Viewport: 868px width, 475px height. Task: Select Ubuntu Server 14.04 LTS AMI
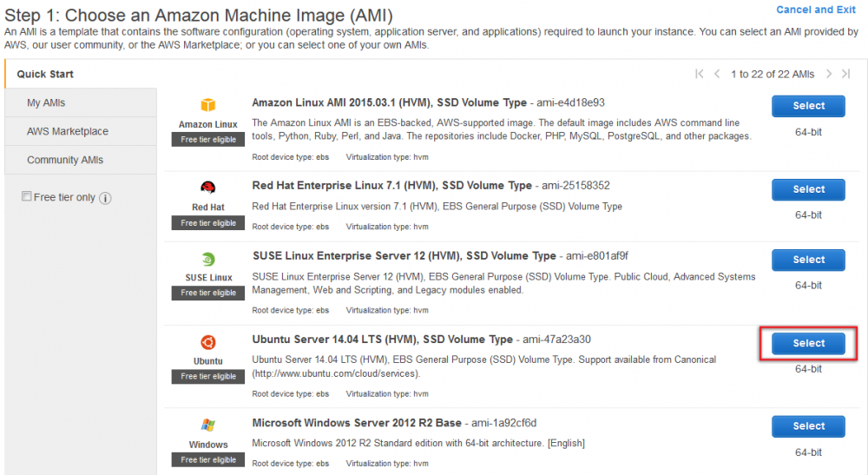(808, 343)
